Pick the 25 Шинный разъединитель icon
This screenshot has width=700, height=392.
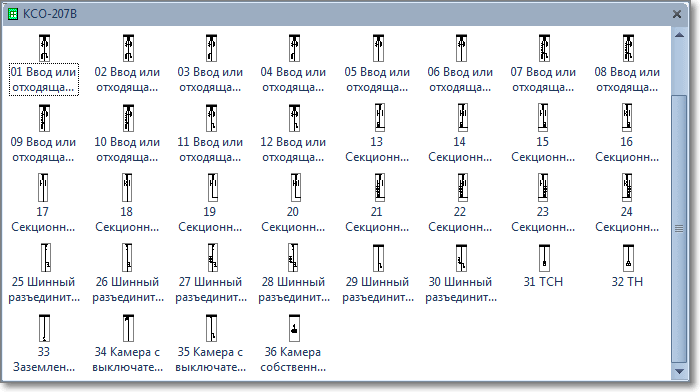point(46,258)
